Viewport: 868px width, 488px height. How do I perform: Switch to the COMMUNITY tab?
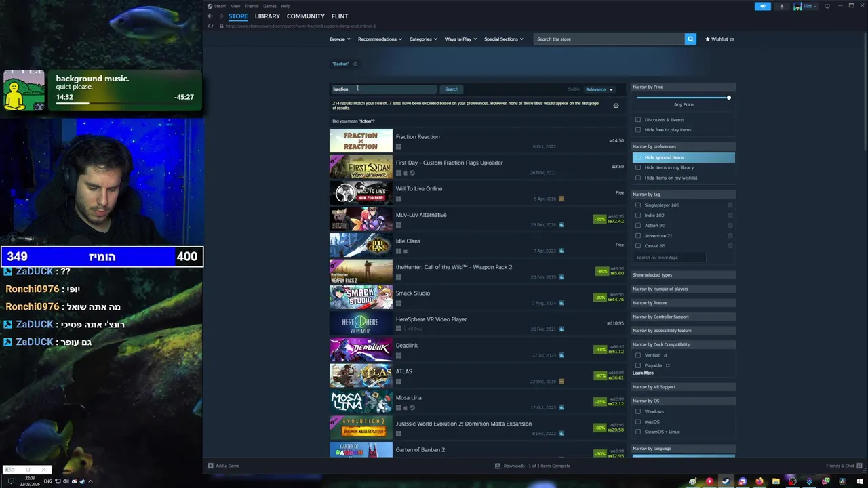[x=306, y=16]
